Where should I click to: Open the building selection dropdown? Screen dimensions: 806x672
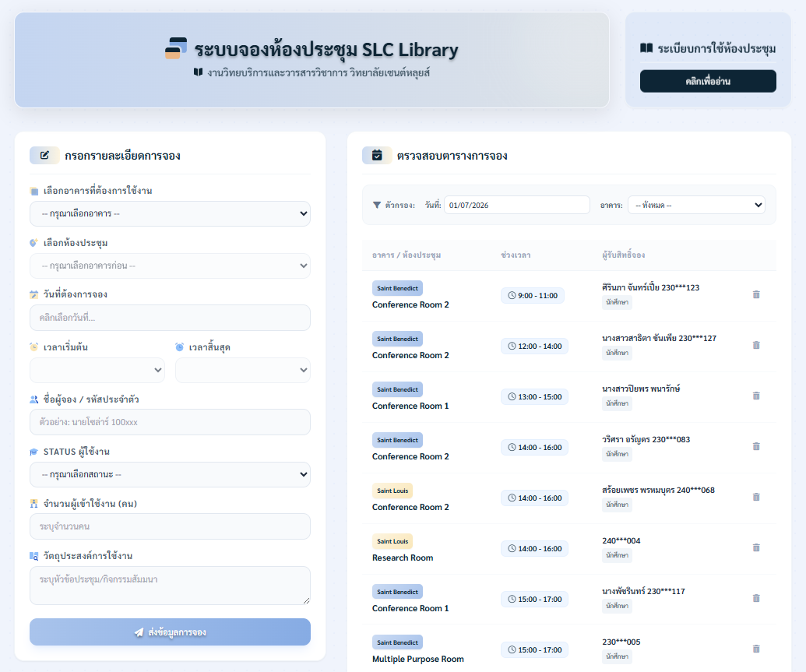point(170,213)
